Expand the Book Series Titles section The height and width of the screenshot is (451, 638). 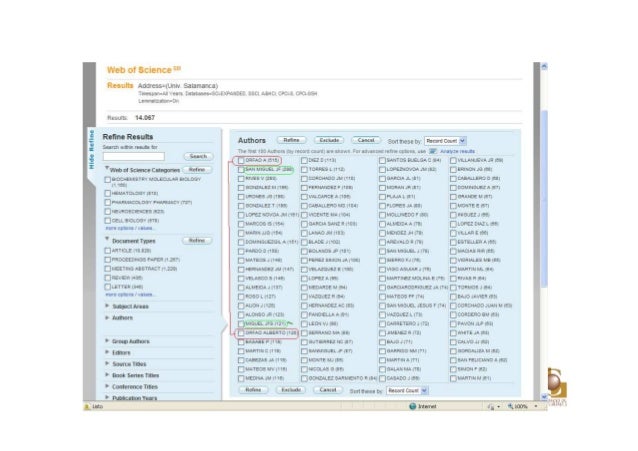coord(107,375)
